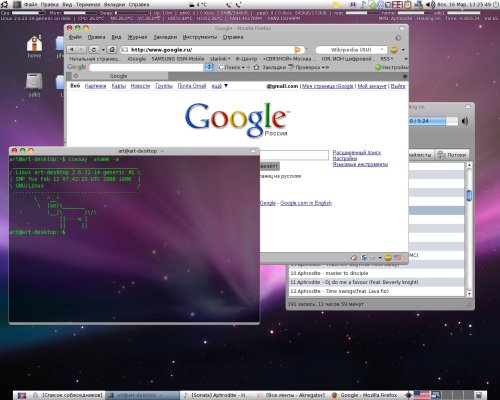
Task: Expand the starlink bookmark folder
Action: [220, 59]
